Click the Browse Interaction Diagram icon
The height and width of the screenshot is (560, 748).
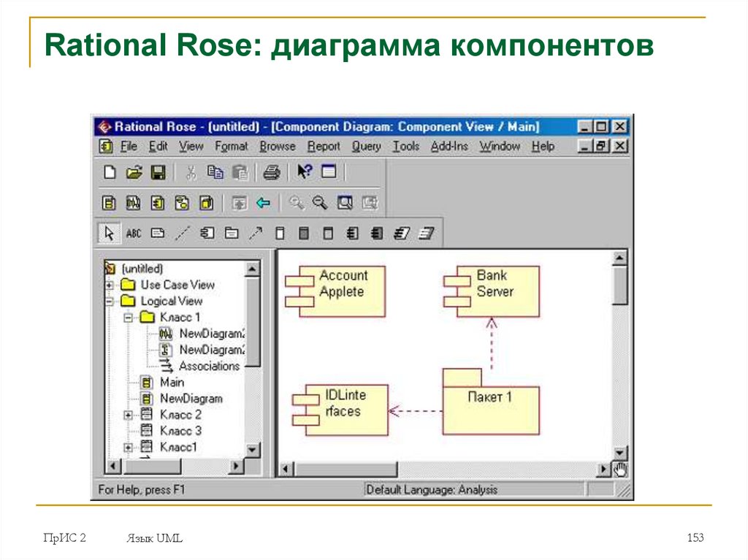point(133,203)
